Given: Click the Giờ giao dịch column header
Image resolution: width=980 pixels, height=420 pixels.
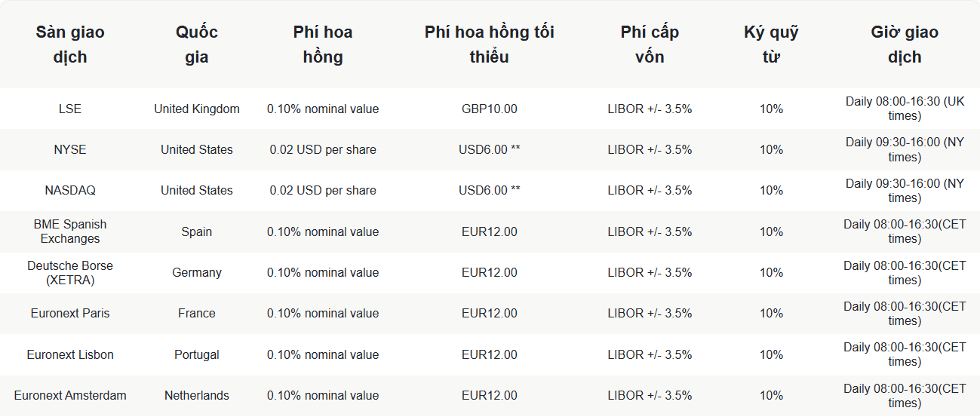Looking at the screenshot, I should tap(905, 44).
